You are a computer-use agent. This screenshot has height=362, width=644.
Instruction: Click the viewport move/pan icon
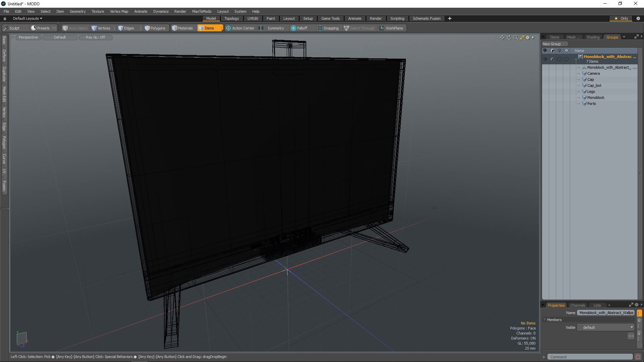pyautogui.click(x=502, y=38)
